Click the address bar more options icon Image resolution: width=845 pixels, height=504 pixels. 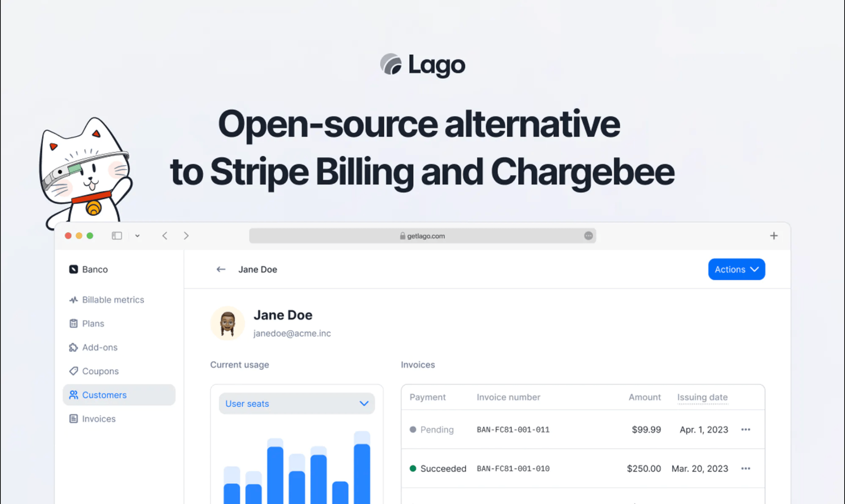[x=588, y=236]
